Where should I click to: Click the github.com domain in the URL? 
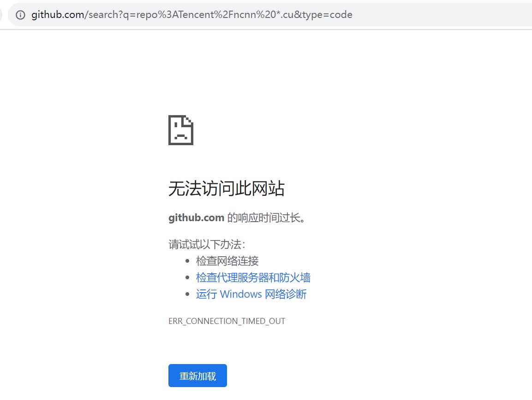coord(57,15)
